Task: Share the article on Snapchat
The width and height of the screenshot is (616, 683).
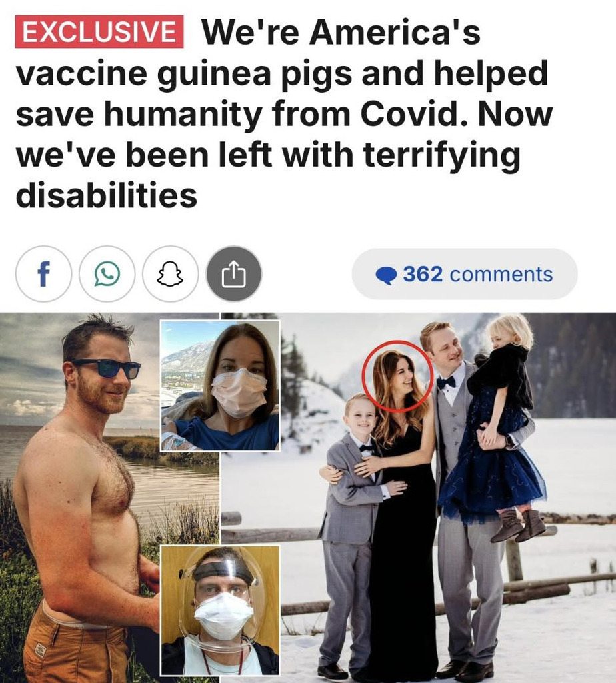Action: (170, 274)
